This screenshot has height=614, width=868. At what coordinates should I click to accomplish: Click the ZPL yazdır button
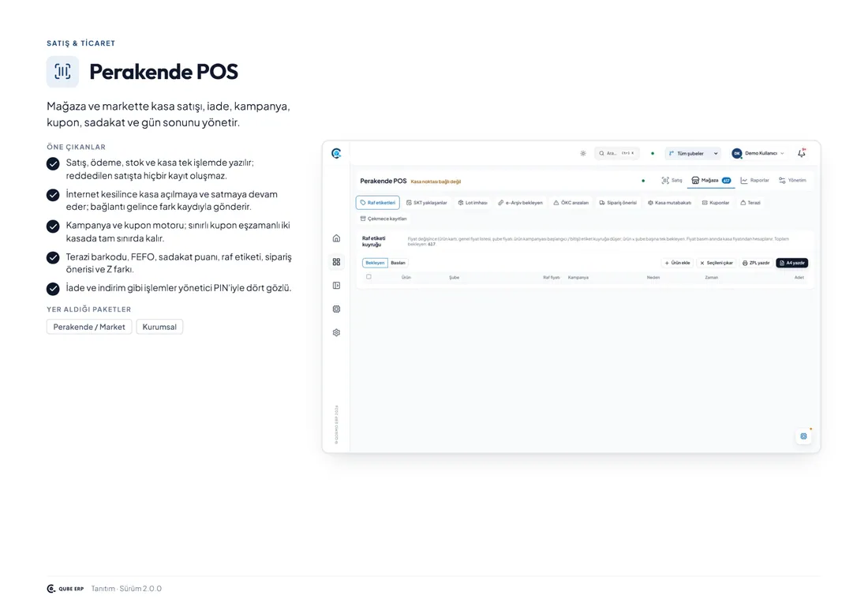756,263
